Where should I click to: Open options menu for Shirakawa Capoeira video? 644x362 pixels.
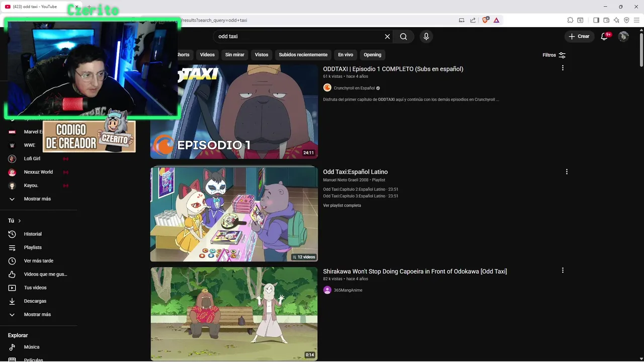pos(562,270)
